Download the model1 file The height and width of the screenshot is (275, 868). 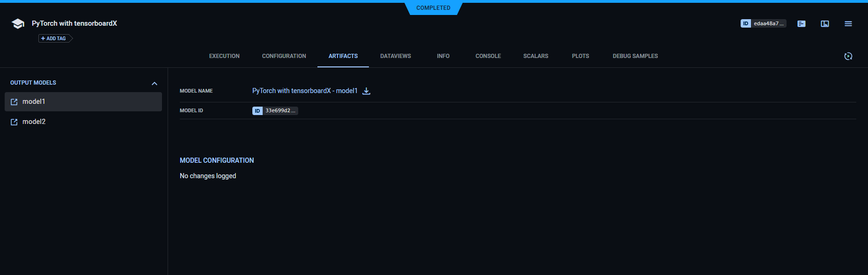(x=367, y=91)
